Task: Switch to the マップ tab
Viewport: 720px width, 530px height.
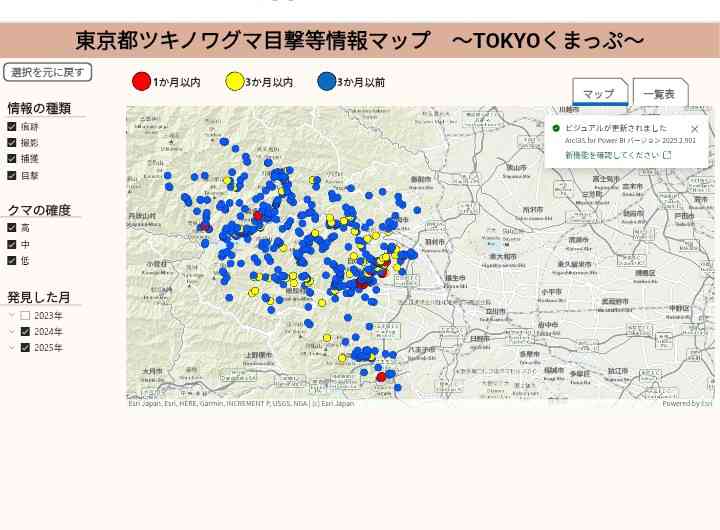Action: tap(600, 92)
